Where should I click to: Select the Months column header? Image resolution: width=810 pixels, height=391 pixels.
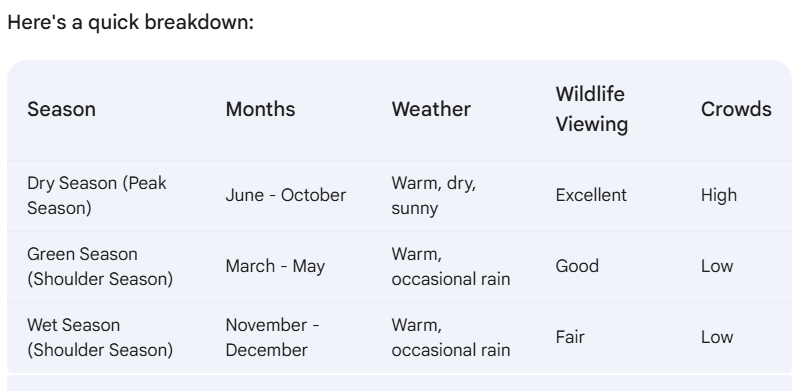[260, 109]
